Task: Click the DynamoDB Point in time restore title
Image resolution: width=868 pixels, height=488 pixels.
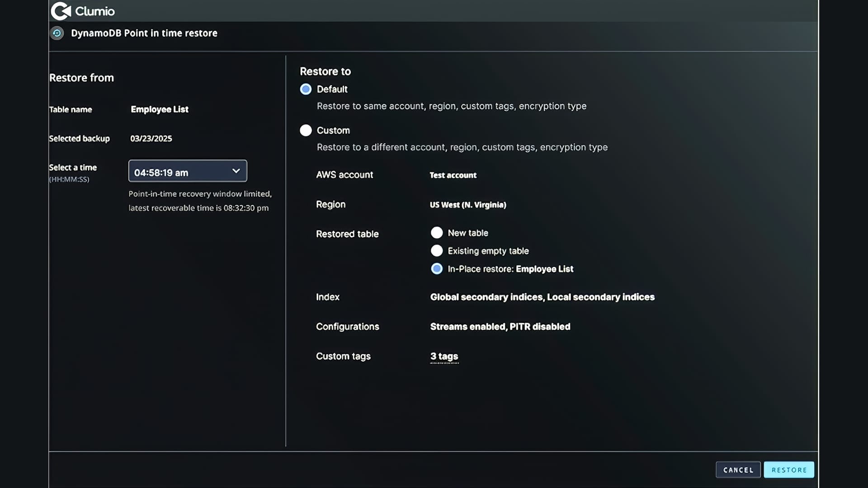Action: (x=144, y=33)
